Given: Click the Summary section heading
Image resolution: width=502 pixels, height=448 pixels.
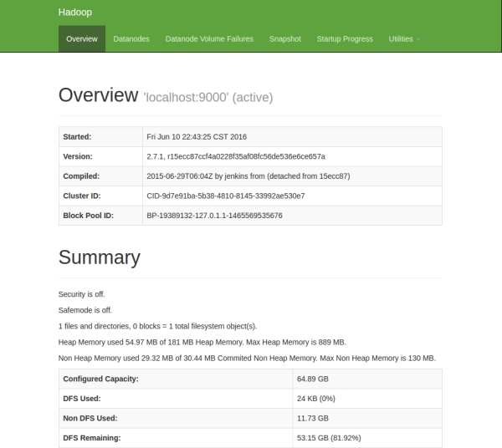Looking at the screenshot, I should pos(100,257).
